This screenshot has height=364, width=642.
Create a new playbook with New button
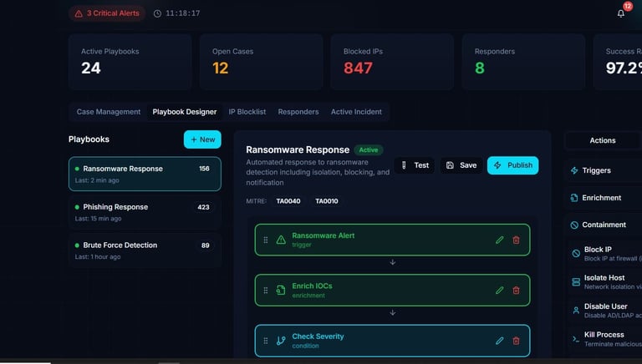pos(202,139)
